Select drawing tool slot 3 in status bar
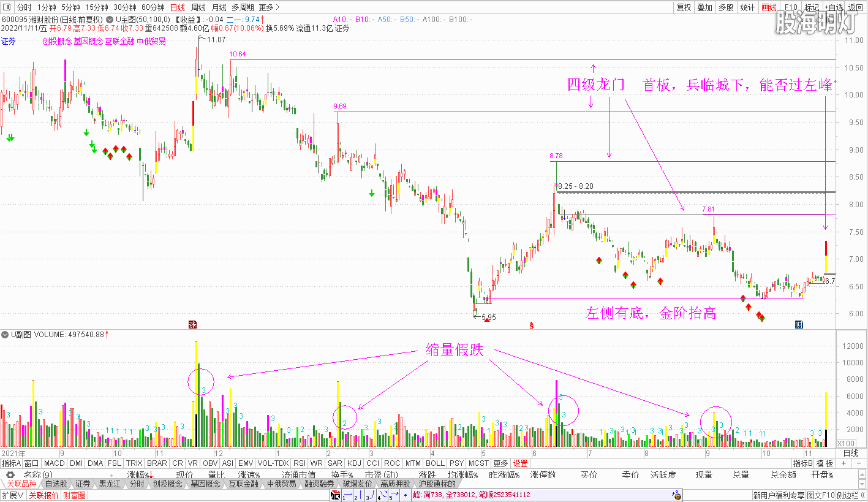The image size is (868, 502). 370,495
